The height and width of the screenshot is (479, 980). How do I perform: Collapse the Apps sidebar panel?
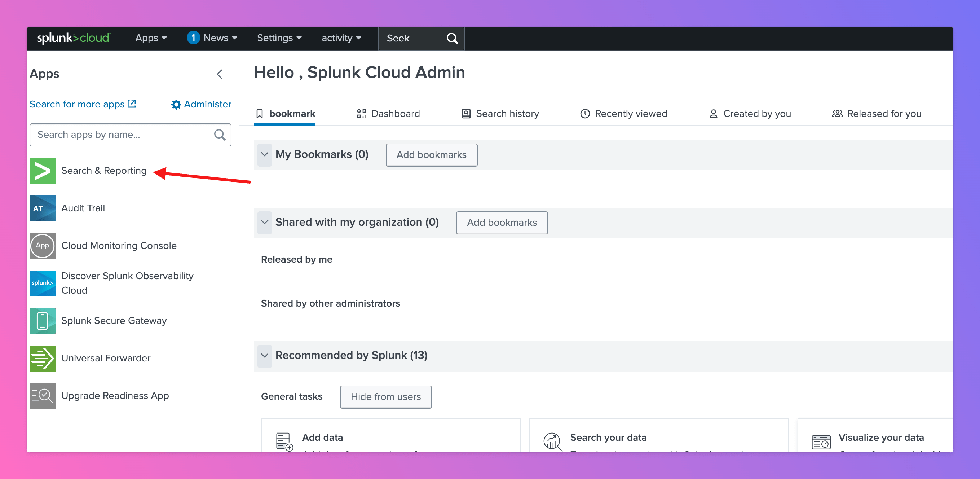[x=220, y=74]
